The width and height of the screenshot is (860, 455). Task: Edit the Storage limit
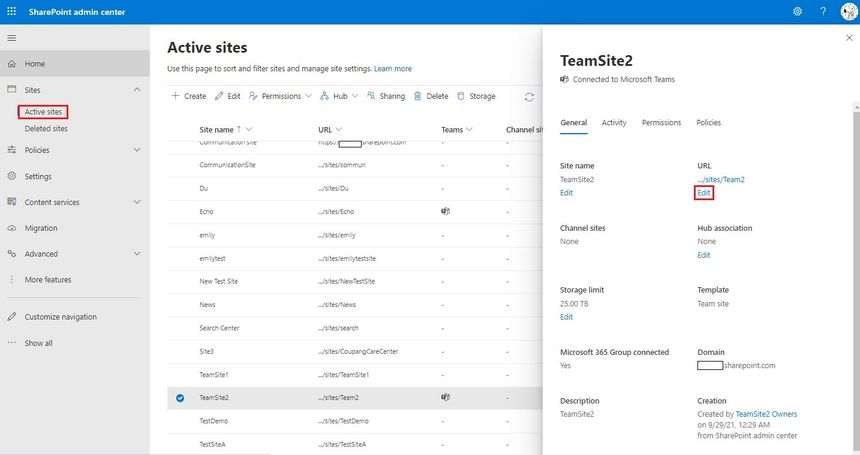point(566,317)
